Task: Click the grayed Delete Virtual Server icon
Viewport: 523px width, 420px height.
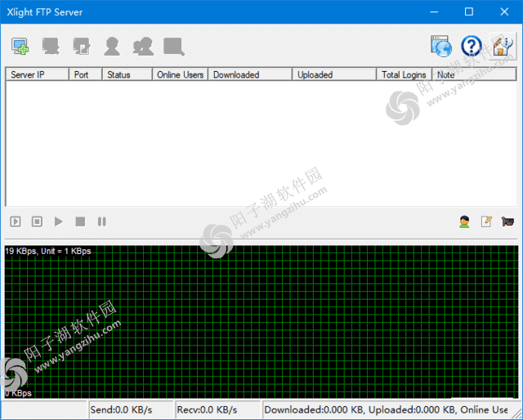Action: [x=51, y=46]
